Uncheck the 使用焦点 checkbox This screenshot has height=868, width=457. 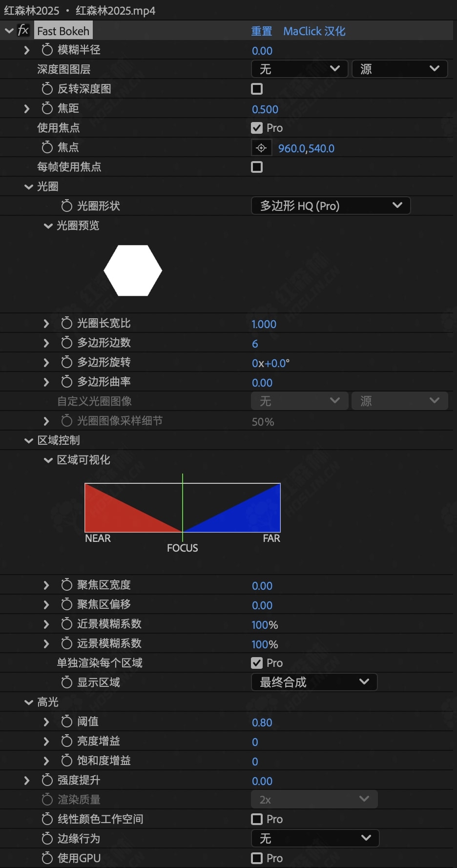pyautogui.click(x=257, y=128)
